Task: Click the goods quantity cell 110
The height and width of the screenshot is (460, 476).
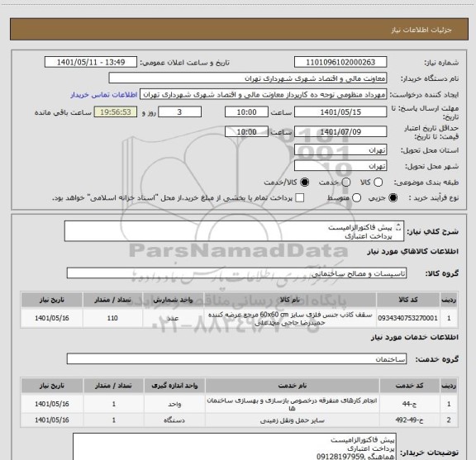Action: point(112,318)
